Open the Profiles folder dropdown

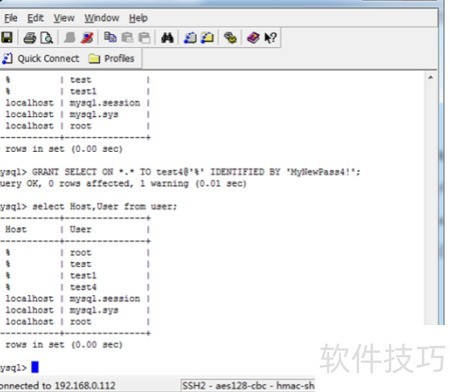pyautogui.click(x=111, y=59)
